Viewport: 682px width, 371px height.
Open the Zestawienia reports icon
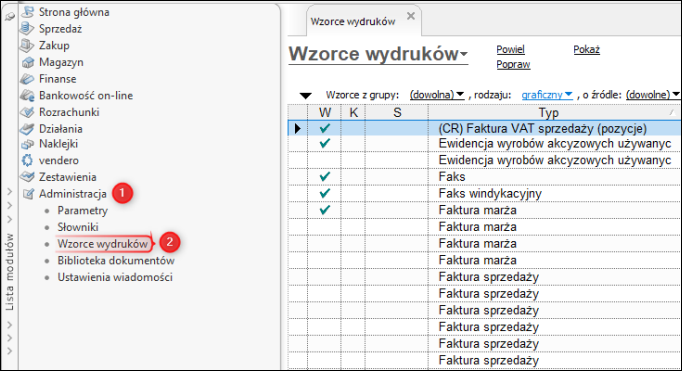pyautogui.click(x=27, y=177)
